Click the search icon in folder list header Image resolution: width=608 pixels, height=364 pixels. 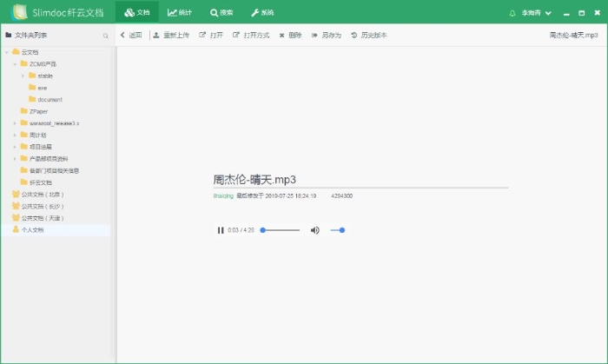click(x=106, y=36)
